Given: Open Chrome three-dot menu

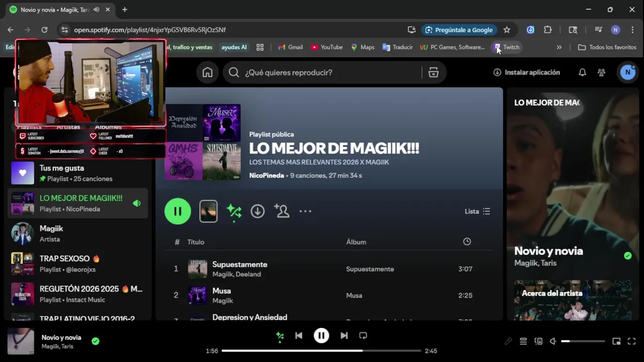Looking at the screenshot, I should coord(632,30).
